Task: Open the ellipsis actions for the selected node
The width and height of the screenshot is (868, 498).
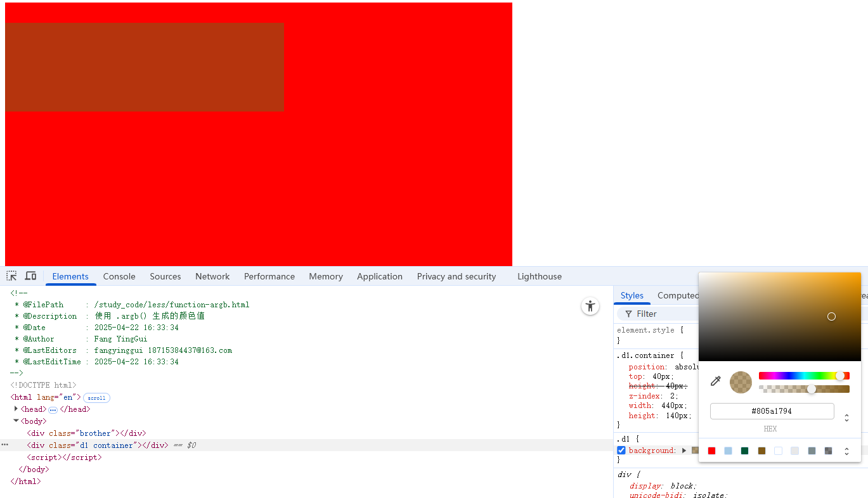Action: click(x=5, y=445)
